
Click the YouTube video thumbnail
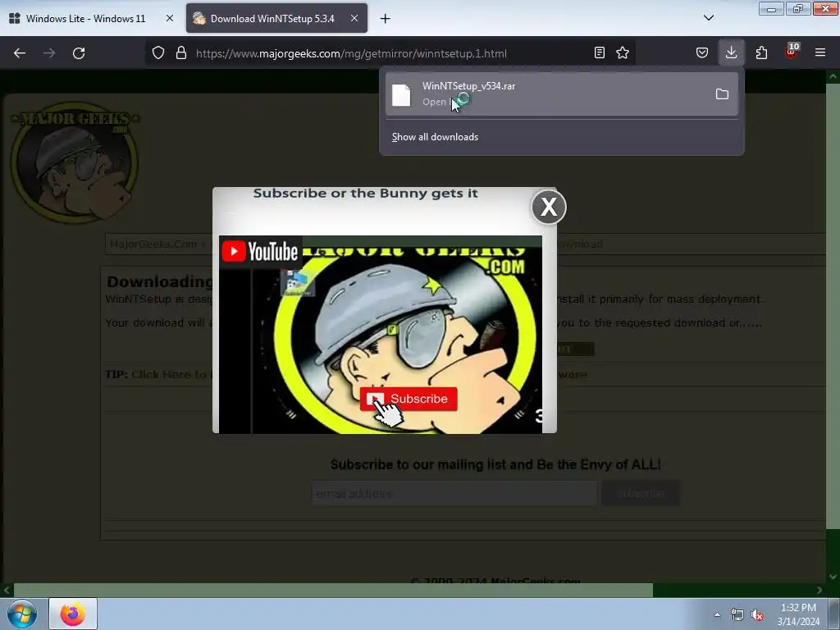pyautogui.click(x=381, y=335)
